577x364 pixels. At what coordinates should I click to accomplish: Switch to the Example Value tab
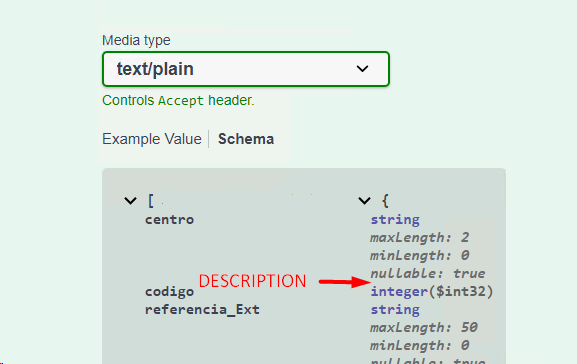152,139
